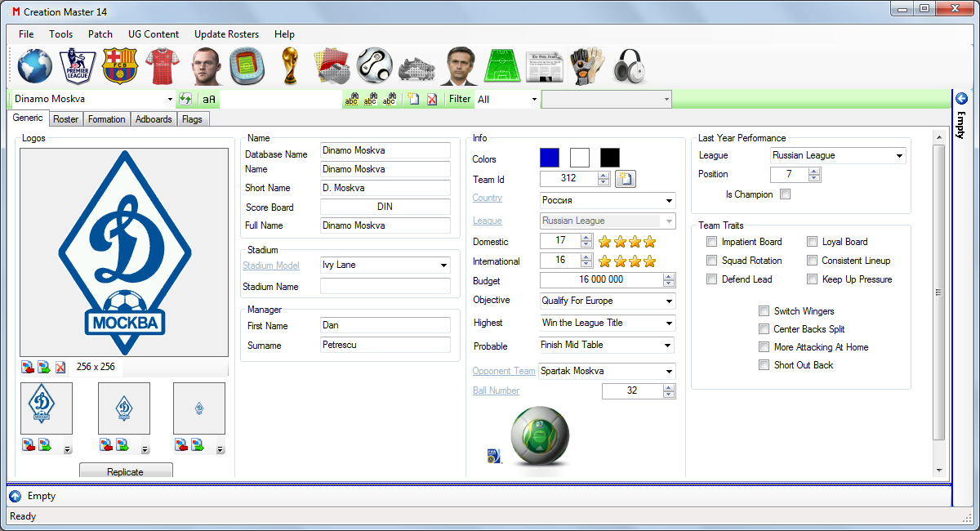This screenshot has height=531, width=980.
Task: Select the Stadiums editor icon
Action: [247, 65]
